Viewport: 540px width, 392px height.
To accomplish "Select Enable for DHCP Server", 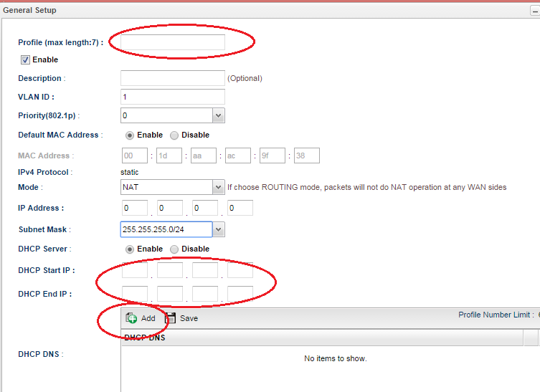I will (x=130, y=249).
